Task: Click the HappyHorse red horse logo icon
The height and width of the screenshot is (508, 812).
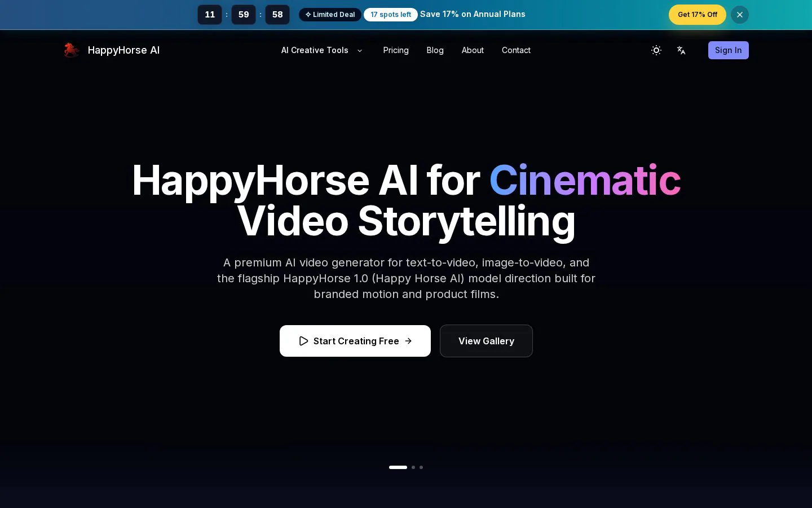Action: click(71, 50)
